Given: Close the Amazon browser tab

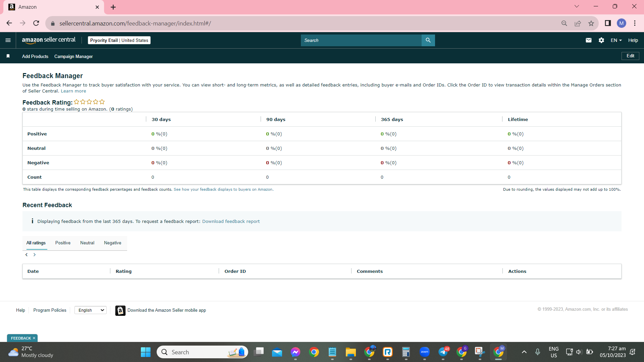Looking at the screenshot, I should pyautogui.click(x=97, y=7).
